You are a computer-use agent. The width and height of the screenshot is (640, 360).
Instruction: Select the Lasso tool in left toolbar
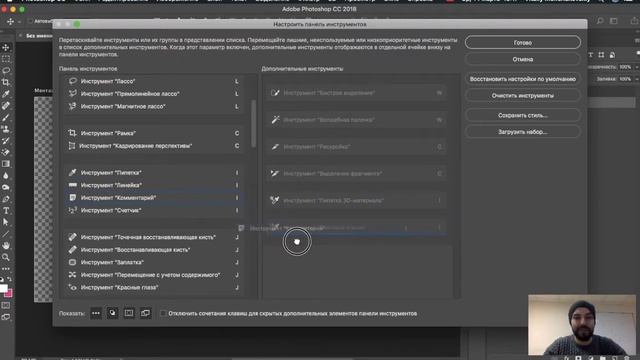coord(6,71)
